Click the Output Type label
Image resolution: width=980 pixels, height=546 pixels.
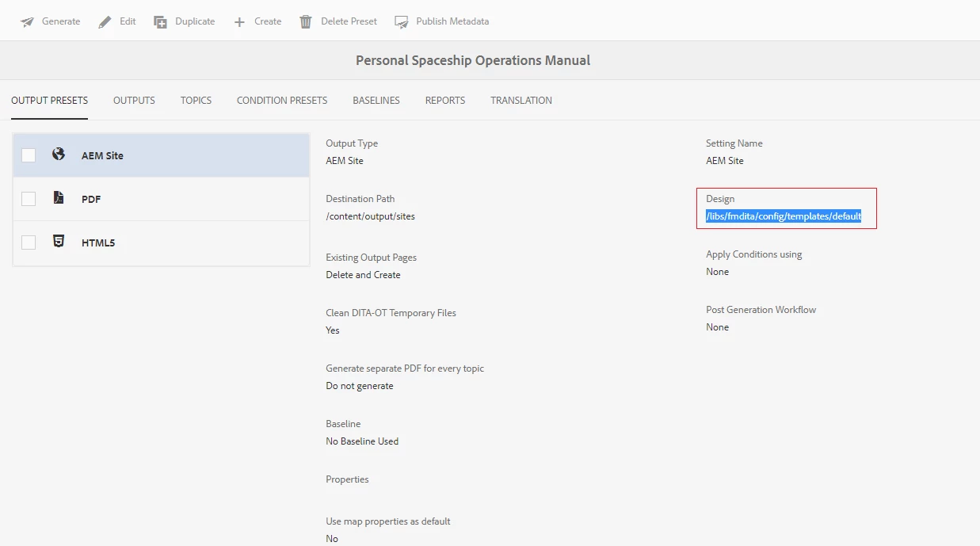click(352, 143)
